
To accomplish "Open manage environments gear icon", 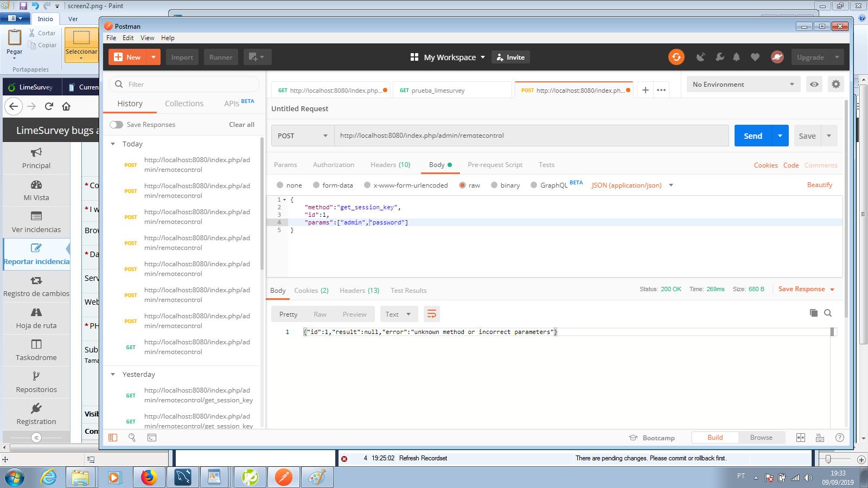I will click(x=835, y=84).
